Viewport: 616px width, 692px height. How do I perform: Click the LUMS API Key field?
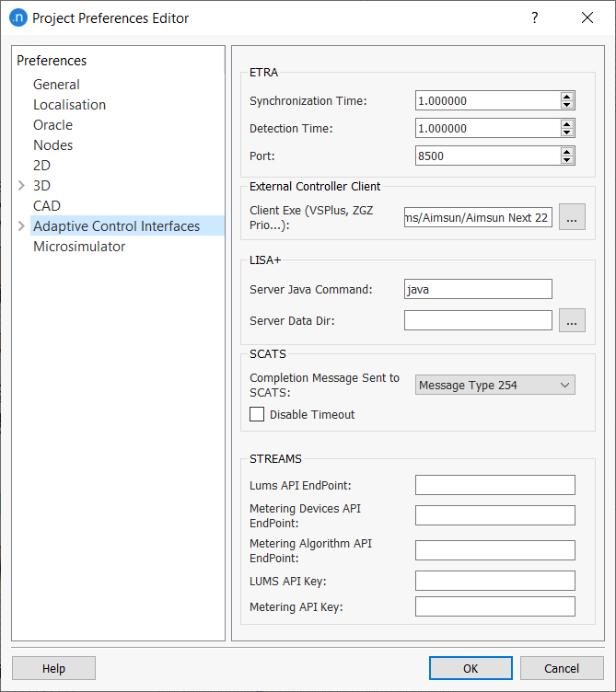pyautogui.click(x=495, y=581)
